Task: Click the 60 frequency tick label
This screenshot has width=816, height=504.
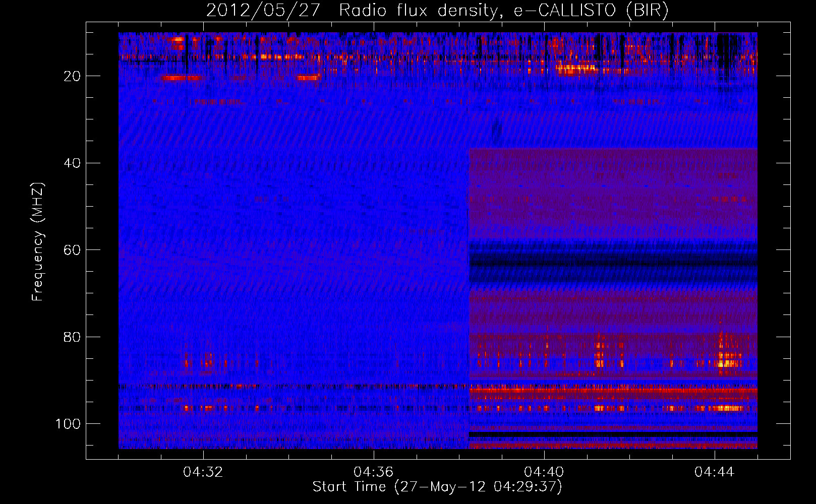Action: [73, 250]
